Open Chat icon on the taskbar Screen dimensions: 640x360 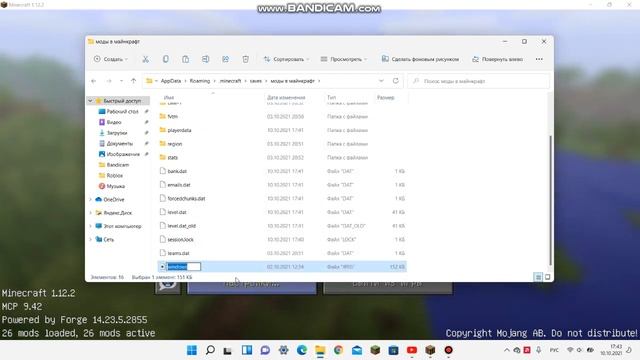(265, 350)
